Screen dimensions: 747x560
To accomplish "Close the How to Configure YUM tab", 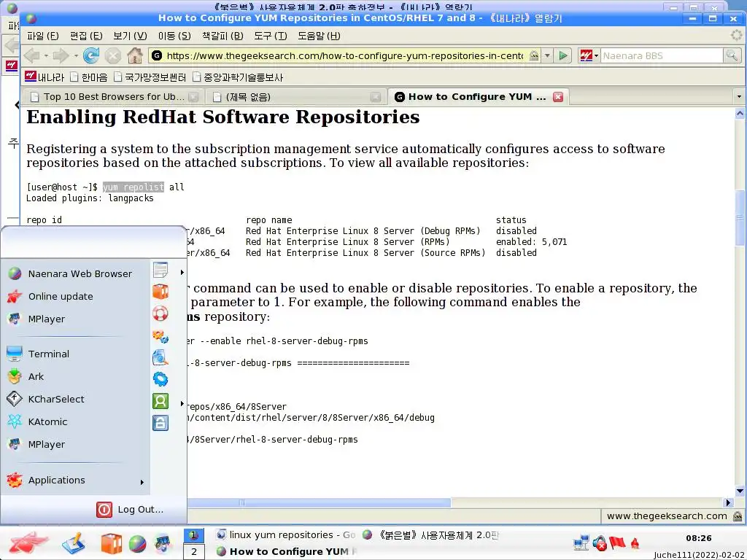I will (x=558, y=97).
